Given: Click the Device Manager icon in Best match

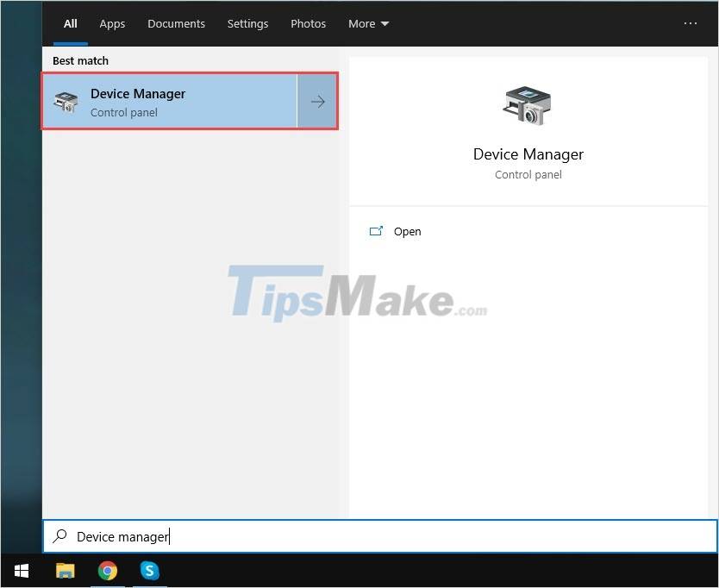Looking at the screenshot, I should 66,101.
